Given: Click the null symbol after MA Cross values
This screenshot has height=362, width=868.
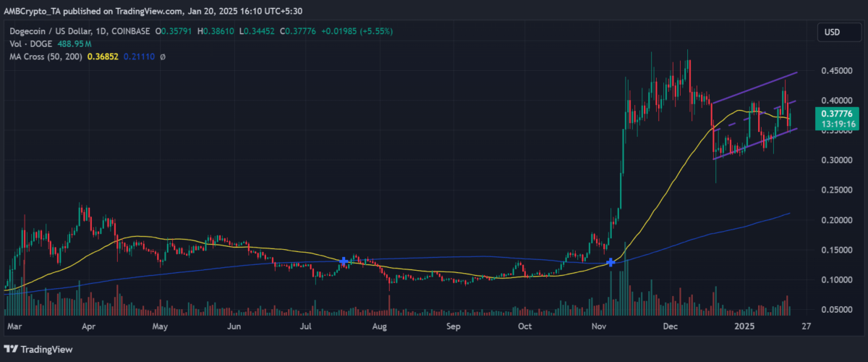Looking at the screenshot, I should pyautogui.click(x=162, y=56).
